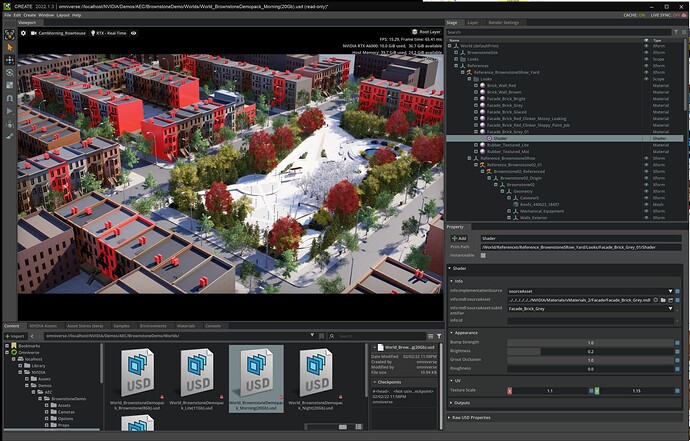Click the Root Layer indicator in viewport
The height and width of the screenshot is (441, 690).
pyautogui.click(x=426, y=32)
